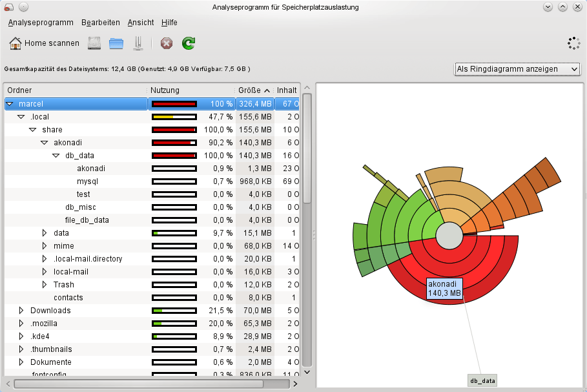The width and height of the screenshot is (587, 392).
Task: Click the application icon in title bar
Action: coord(8,7)
